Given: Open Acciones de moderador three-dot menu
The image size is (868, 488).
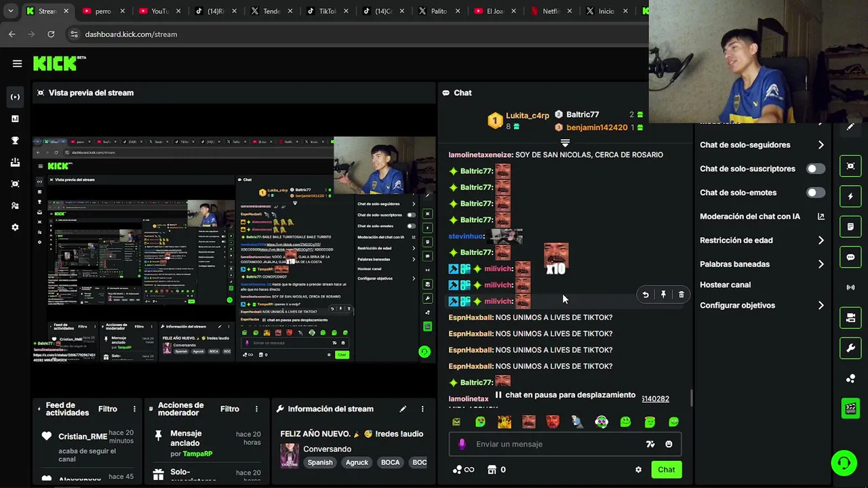Looking at the screenshot, I should click(x=256, y=409).
